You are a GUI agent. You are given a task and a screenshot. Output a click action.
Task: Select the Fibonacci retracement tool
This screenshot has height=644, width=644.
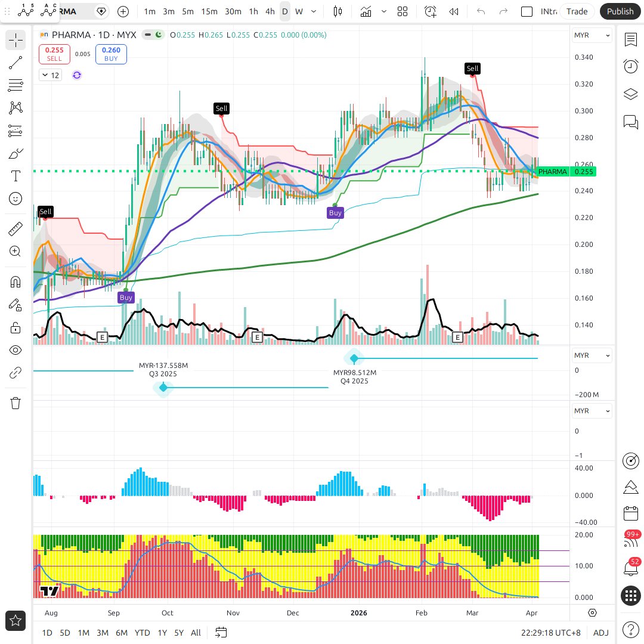[16, 85]
